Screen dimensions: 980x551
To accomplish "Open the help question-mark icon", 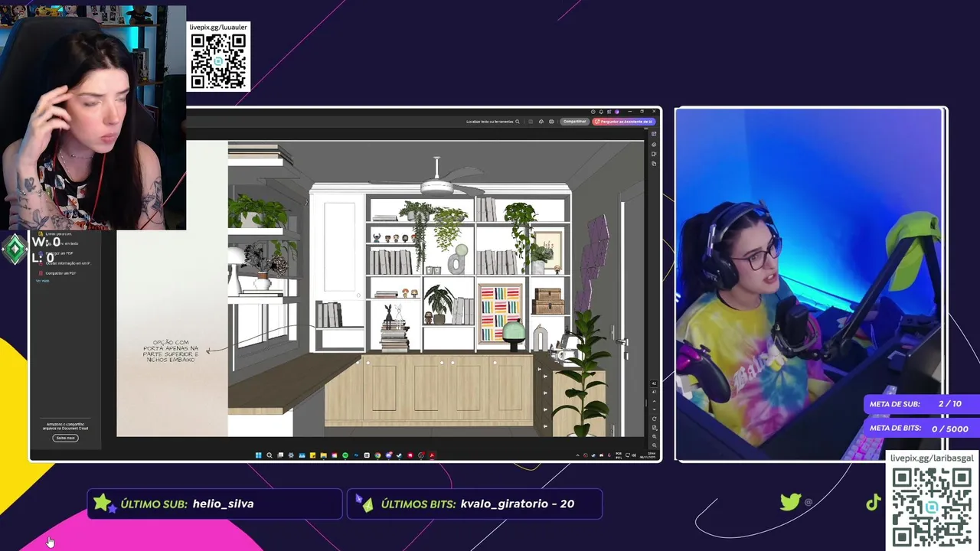I will point(593,112).
